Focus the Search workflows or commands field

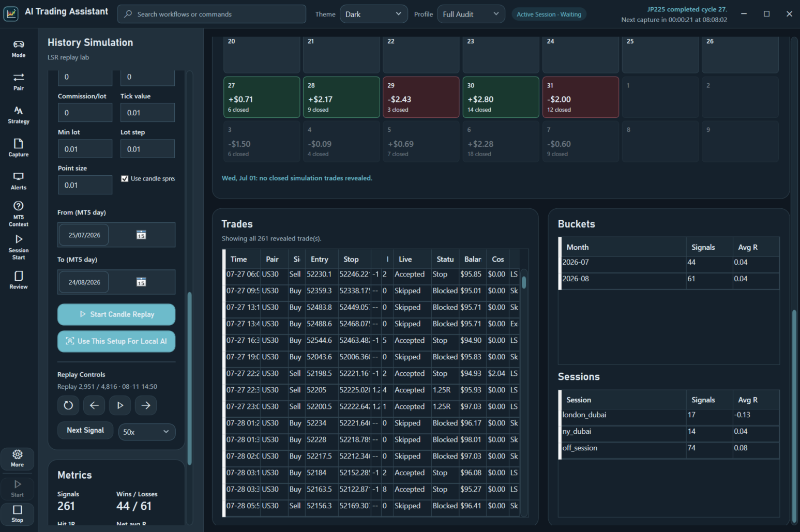pyautogui.click(x=212, y=14)
